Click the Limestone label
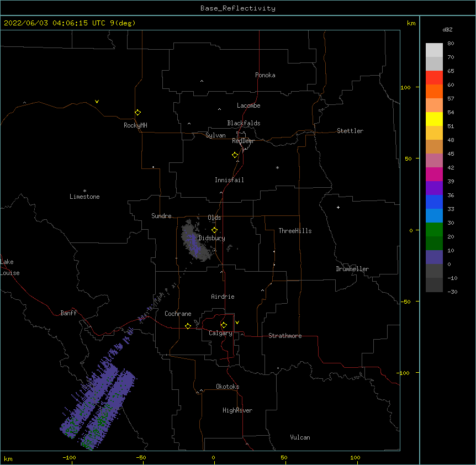This screenshot has width=476, height=465. click(x=84, y=197)
